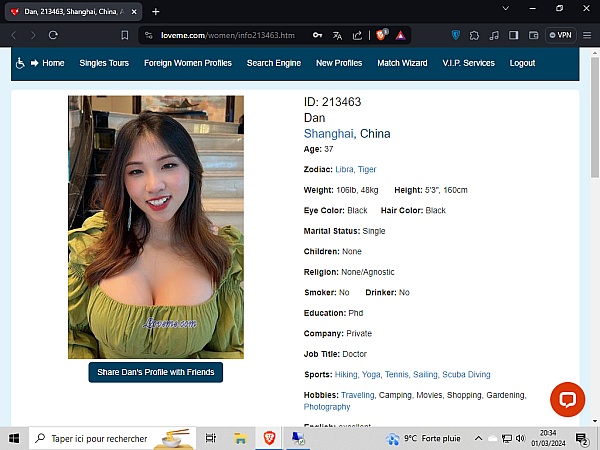Follow the Shanghai location link
This screenshot has height=450, width=600.
point(330,134)
